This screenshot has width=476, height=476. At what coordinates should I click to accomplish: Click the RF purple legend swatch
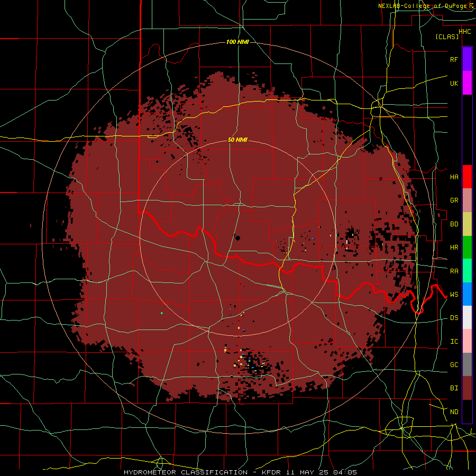point(467,59)
